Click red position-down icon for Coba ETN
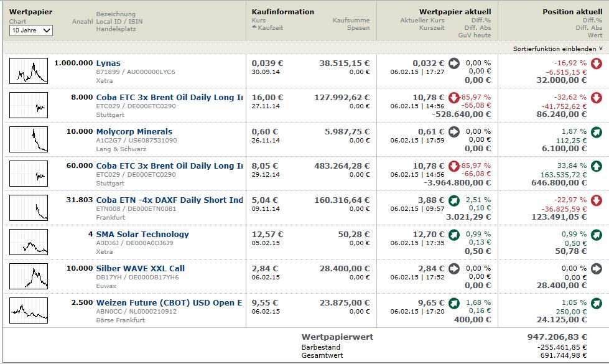609x364 pixels. tap(597, 200)
